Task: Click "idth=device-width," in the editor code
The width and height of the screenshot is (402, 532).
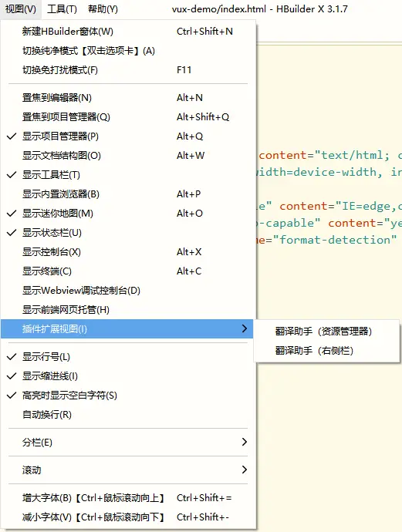Action: (319, 173)
